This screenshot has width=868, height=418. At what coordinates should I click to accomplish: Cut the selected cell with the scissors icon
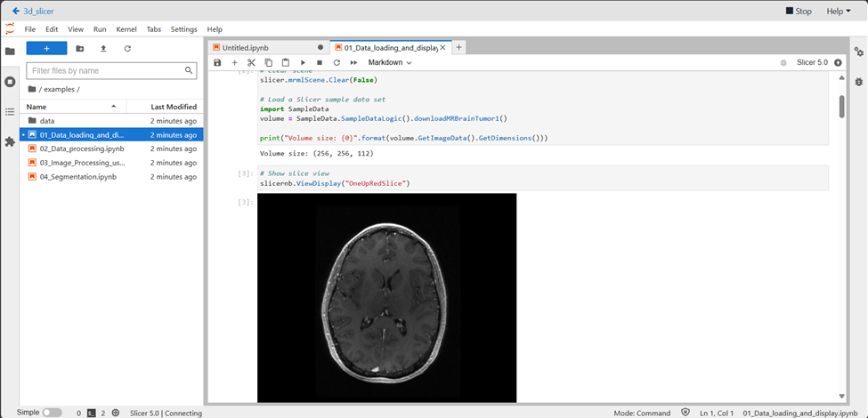point(251,62)
